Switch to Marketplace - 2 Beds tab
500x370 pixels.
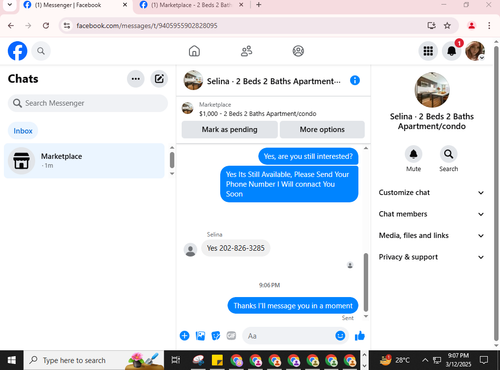[191, 5]
